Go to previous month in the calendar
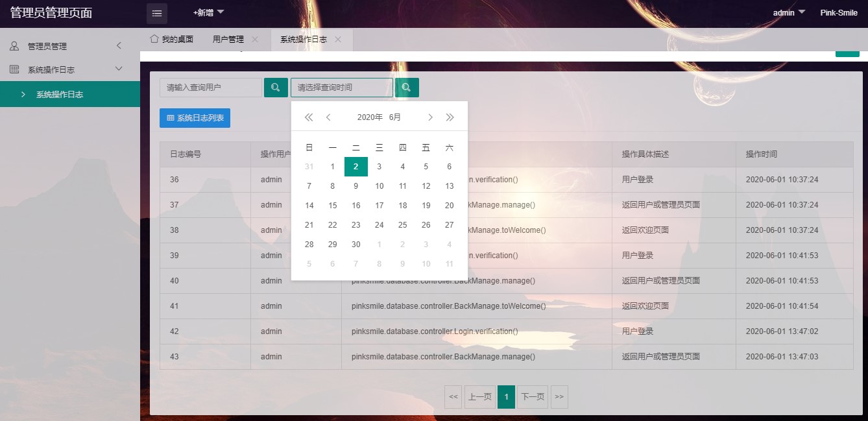The width and height of the screenshot is (868, 421). pyautogui.click(x=328, y=117)
